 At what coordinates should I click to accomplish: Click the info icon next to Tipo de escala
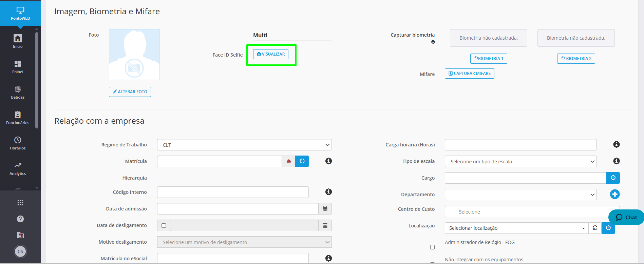(617, 161)
